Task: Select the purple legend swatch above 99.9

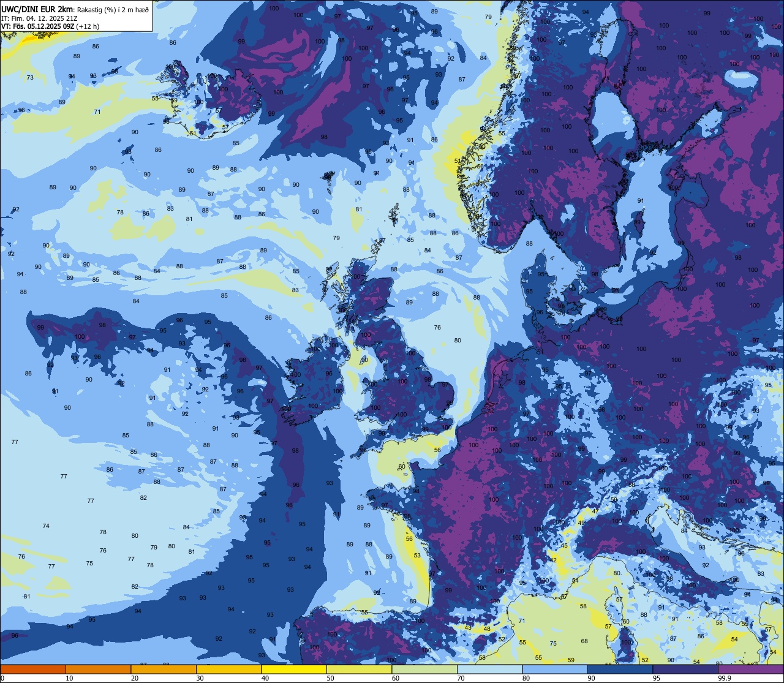Action: pos(750,669)
